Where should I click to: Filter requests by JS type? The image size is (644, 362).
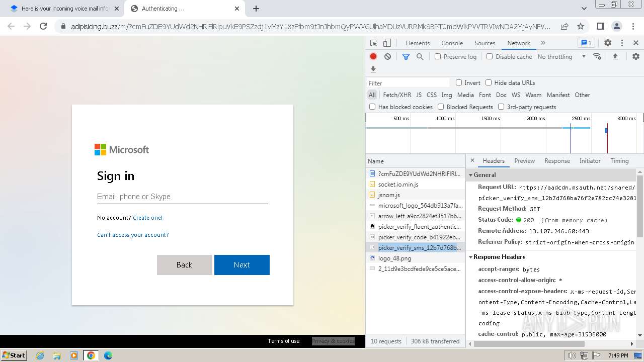point(419,95)
